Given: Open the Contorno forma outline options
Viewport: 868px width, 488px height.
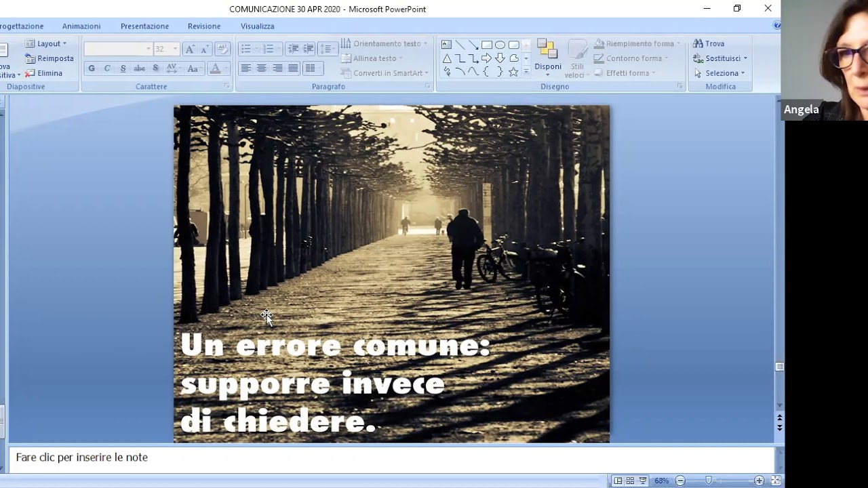Looking at the screenshot, I should click(x=631, y=58).
